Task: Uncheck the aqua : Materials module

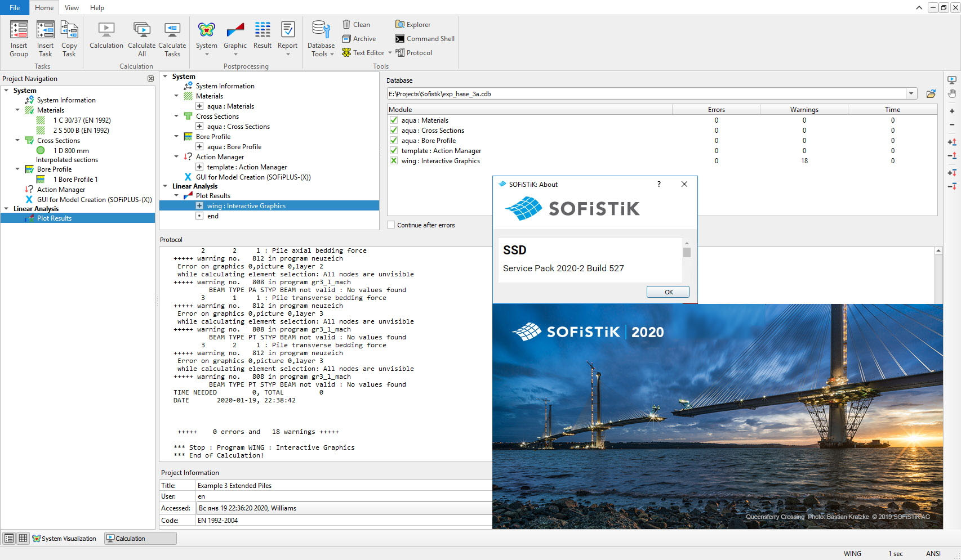Action: [394, 120]
